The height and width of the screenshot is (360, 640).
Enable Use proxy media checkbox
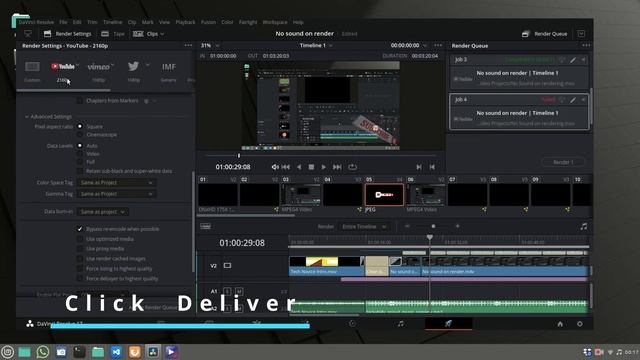tap(80, 249)
